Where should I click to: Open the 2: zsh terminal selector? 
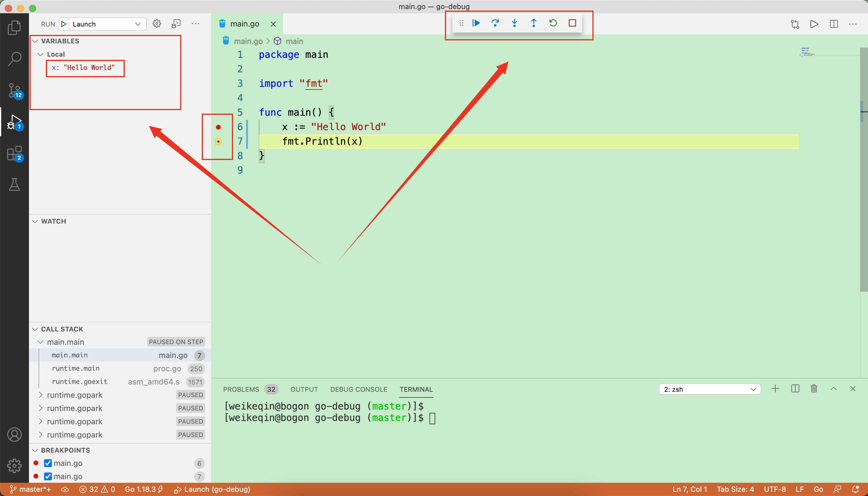pos(710,389)
